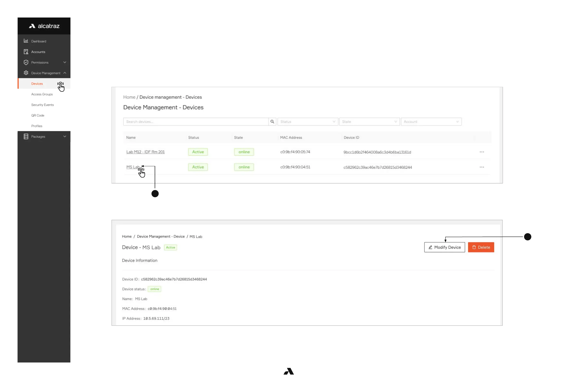Click the search magnifier icon

coord(272,122)
